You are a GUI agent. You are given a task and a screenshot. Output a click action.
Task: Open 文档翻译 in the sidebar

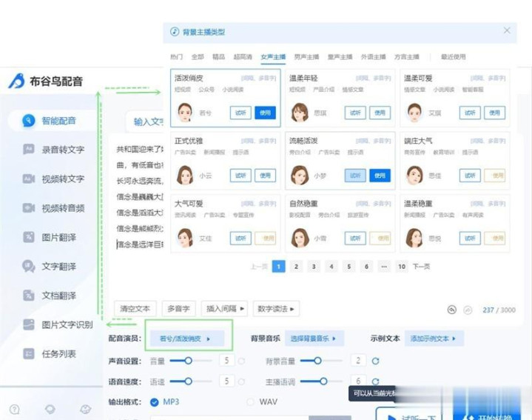pyautogui.click(x=50, y=296)
